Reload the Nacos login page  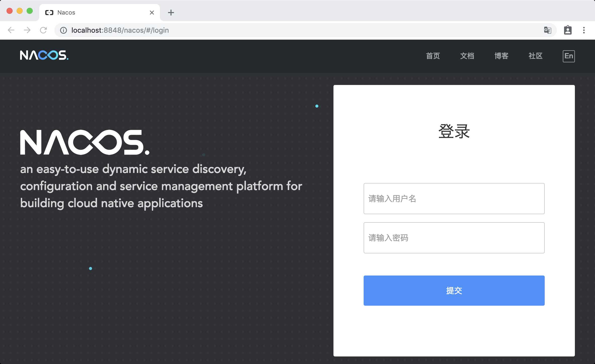click(43, 30)
